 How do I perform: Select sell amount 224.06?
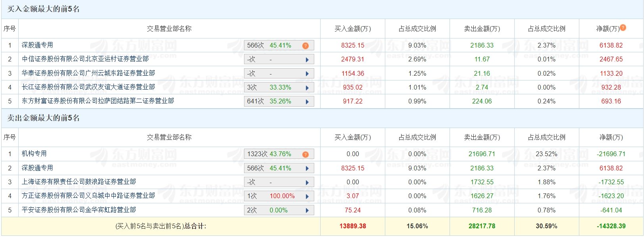[482, 101]
